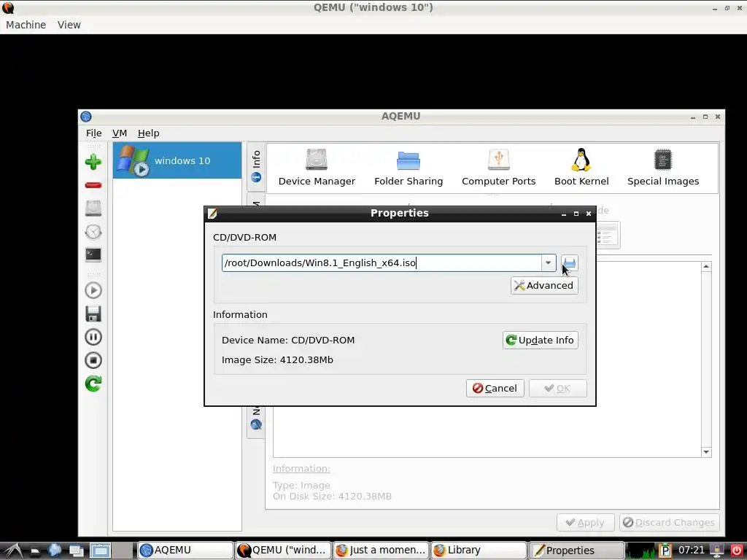Click the terminal icon in AQEMU sidebar
Screen dimensions: 747x560
[93, 254]
